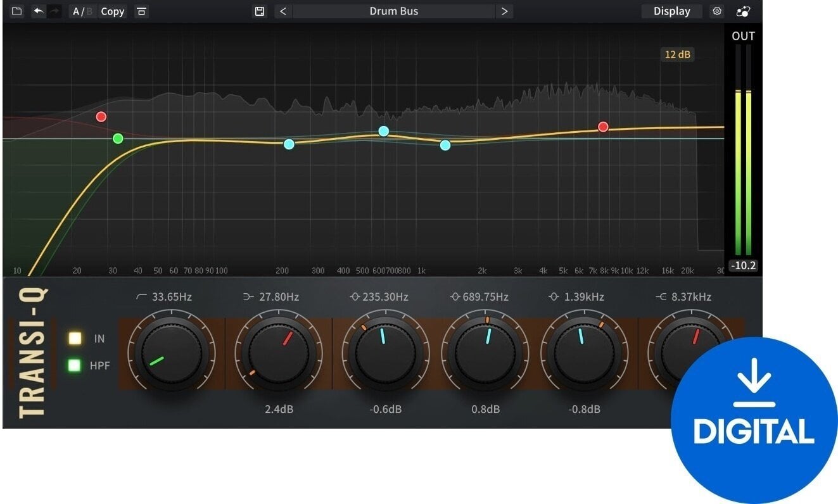Click the bell shape icon at 1.39kHz

554,297
